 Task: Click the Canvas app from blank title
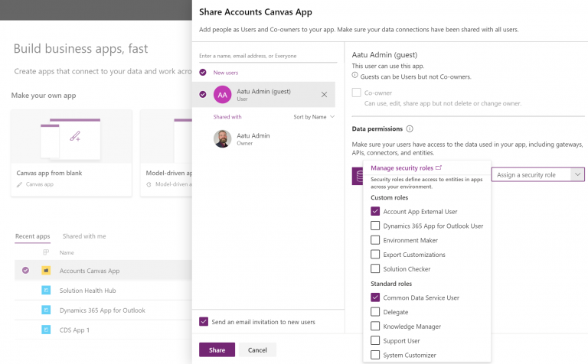[x=49, y=173]
